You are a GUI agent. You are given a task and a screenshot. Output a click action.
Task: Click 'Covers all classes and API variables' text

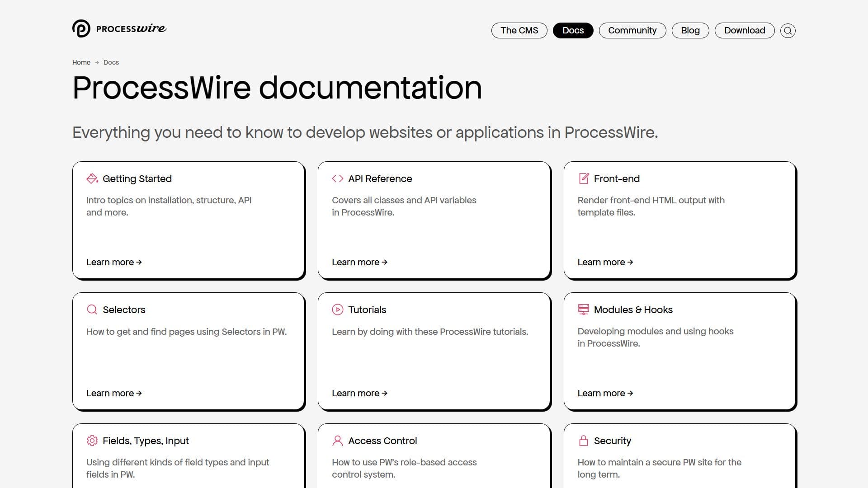pos(404,200)
